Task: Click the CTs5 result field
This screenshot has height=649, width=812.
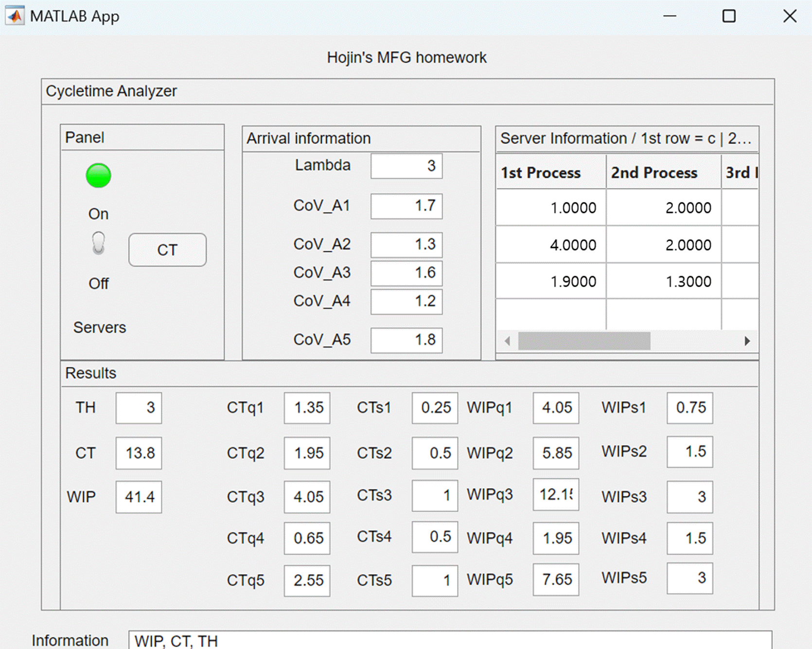Action: 435,580
